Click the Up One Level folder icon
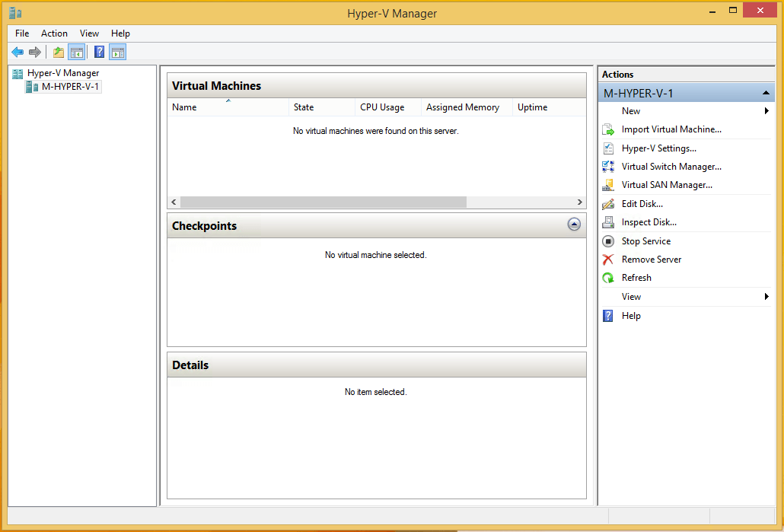 click(59, 52)
